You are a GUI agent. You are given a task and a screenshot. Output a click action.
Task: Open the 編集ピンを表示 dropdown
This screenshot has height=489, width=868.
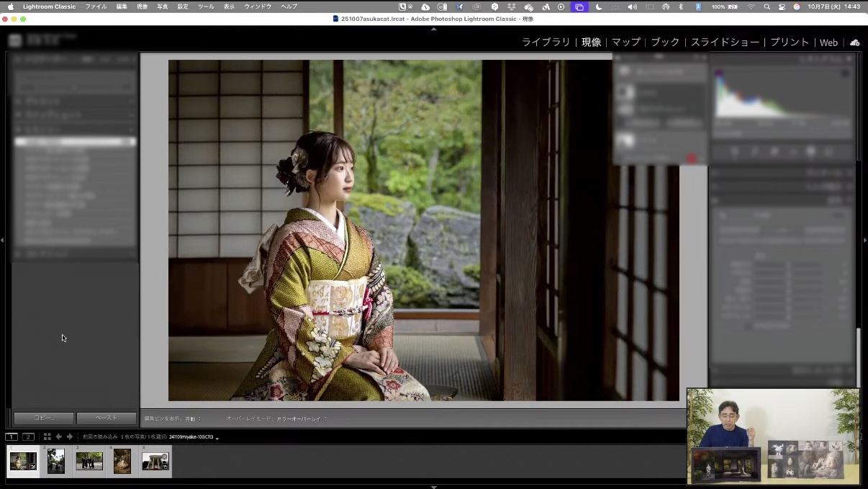pos(193,418)
